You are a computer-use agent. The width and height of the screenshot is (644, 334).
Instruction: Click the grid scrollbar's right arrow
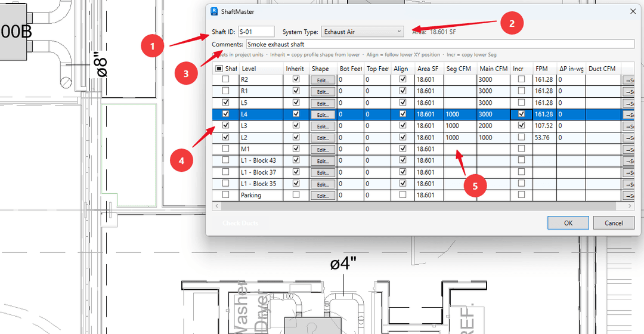pos(630,205)
